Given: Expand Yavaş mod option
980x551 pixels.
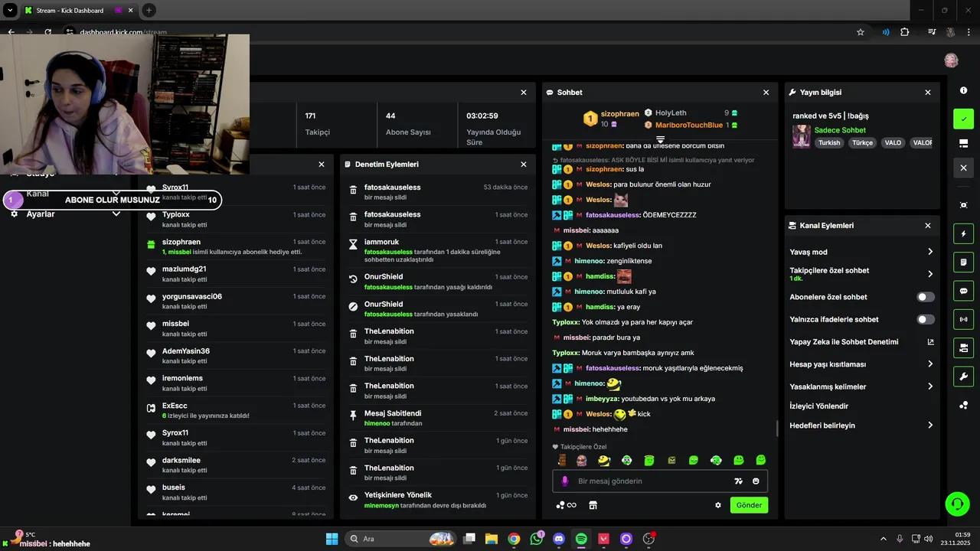Looking at the screenshot, I should pyautogui.click(x=930, y=252).
